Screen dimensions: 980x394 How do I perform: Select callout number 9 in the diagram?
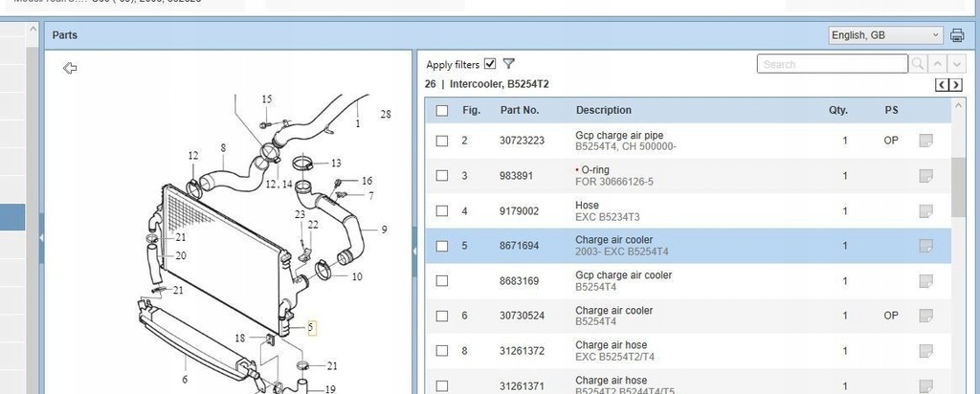click(384, 230)
